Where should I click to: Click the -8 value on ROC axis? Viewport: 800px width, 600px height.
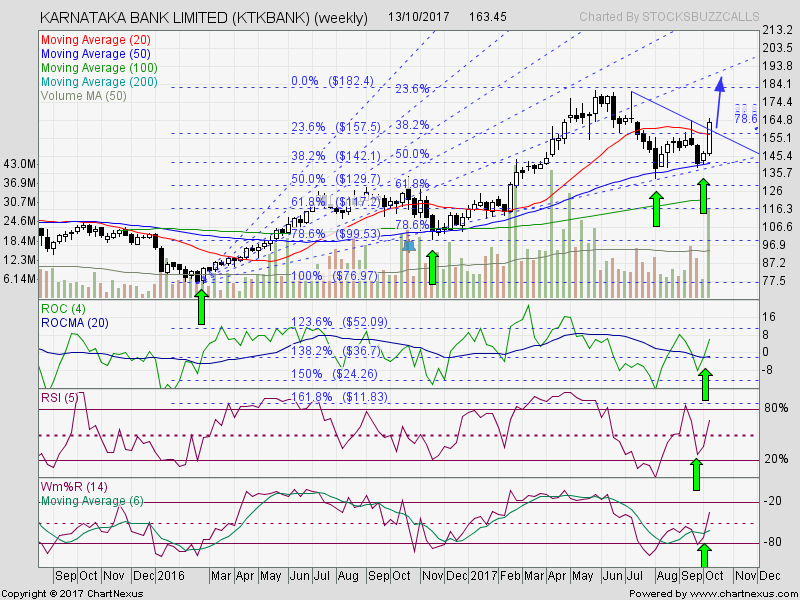point(769,370)
